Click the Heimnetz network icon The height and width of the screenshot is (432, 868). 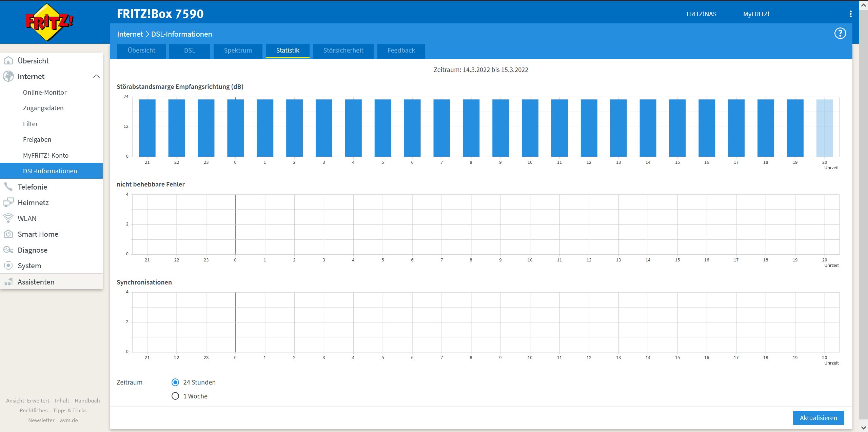[8, 202]
